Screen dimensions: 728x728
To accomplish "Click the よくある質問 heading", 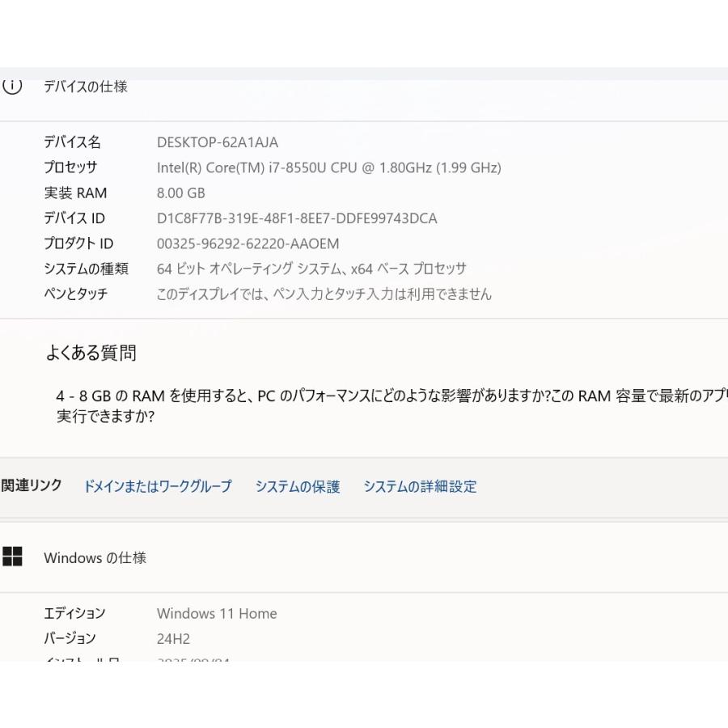I will pyautogui.click(x=91, y=353).
